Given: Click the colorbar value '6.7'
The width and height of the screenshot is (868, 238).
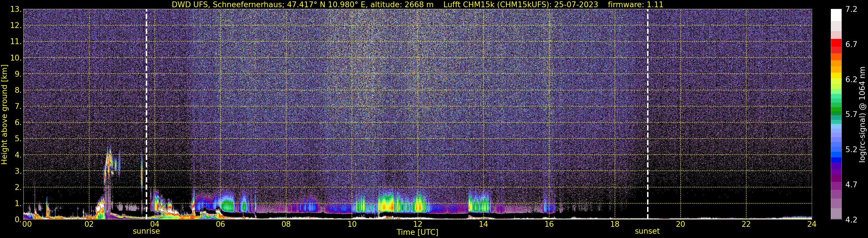Looking at the screenshot, I should [851, 44].
